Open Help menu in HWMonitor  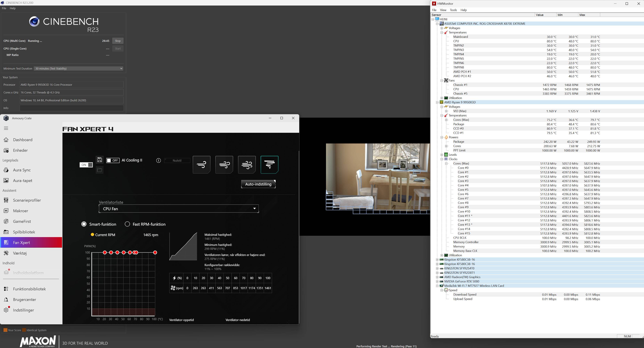pyautogui.click(x=463, y=10)
